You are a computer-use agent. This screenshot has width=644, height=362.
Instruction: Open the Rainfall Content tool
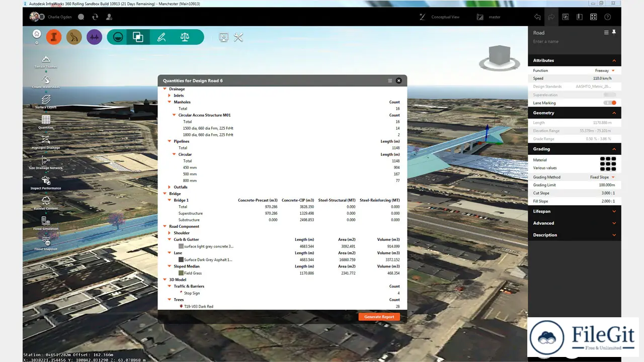coord(46,203)
